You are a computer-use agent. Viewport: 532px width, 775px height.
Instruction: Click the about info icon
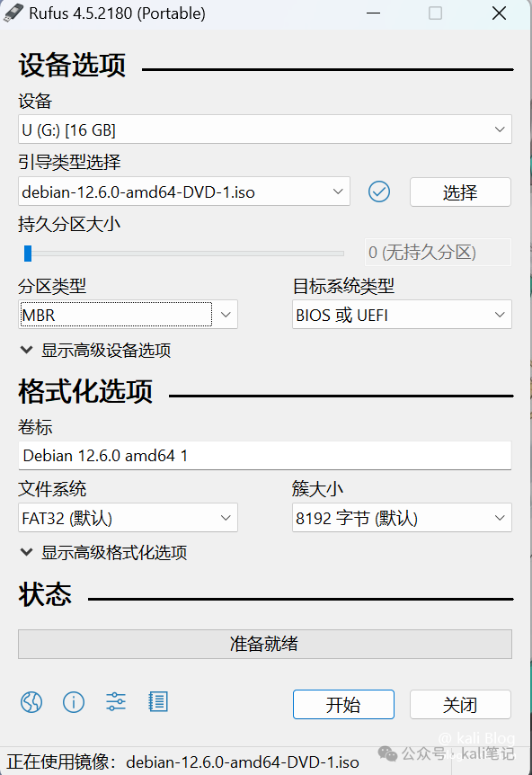pyautogui.click(x=74, y=702)
